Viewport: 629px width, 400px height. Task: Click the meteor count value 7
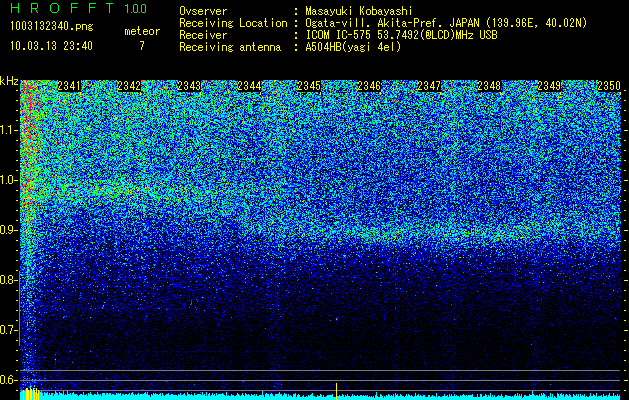click(142, 46)
